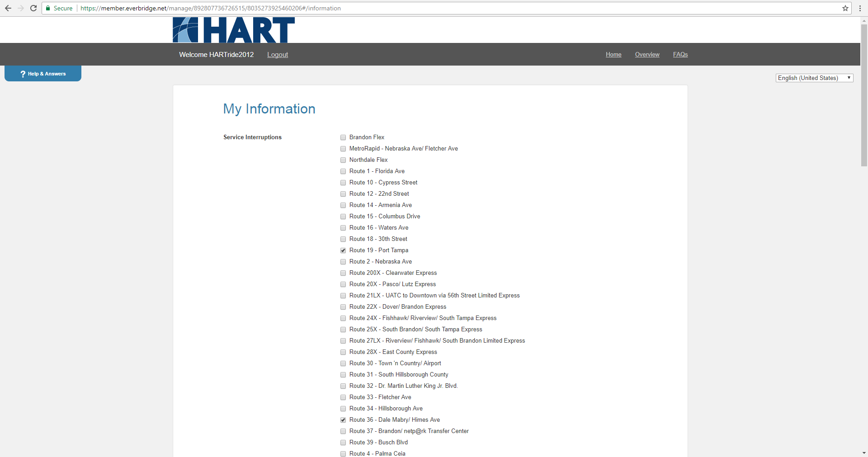Click the Logout link
This screenshot has width=868, height=457.
pos(278,55)
